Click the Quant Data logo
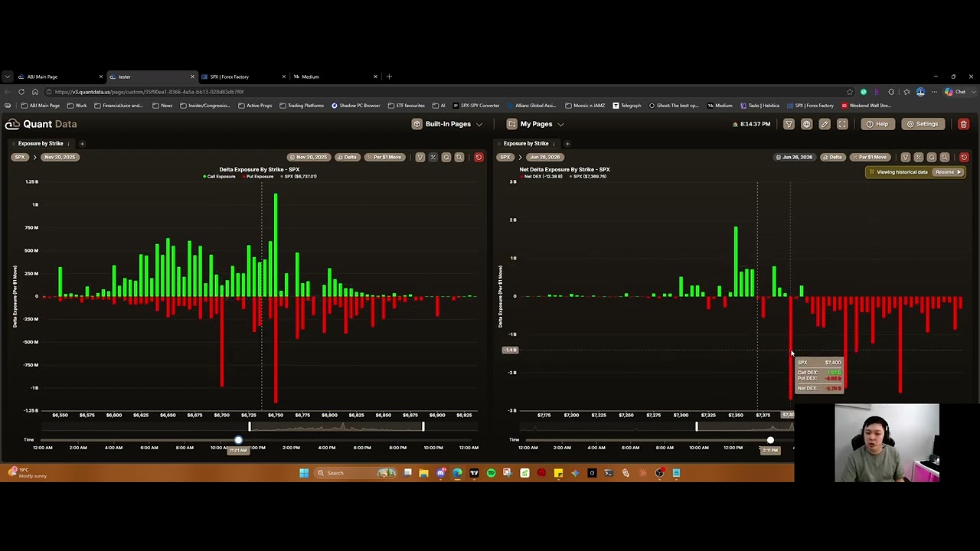This screenshot has width=980, height=551. point(41,124)
